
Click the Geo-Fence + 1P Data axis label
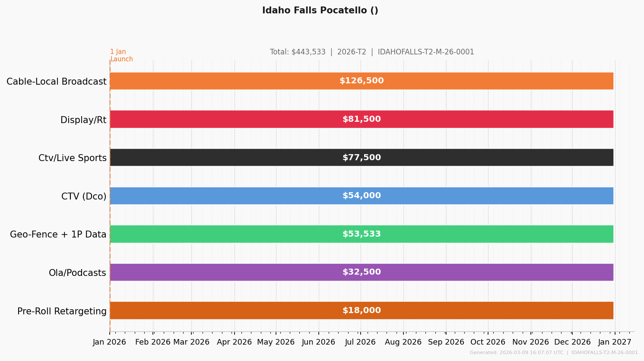point(58,234)
